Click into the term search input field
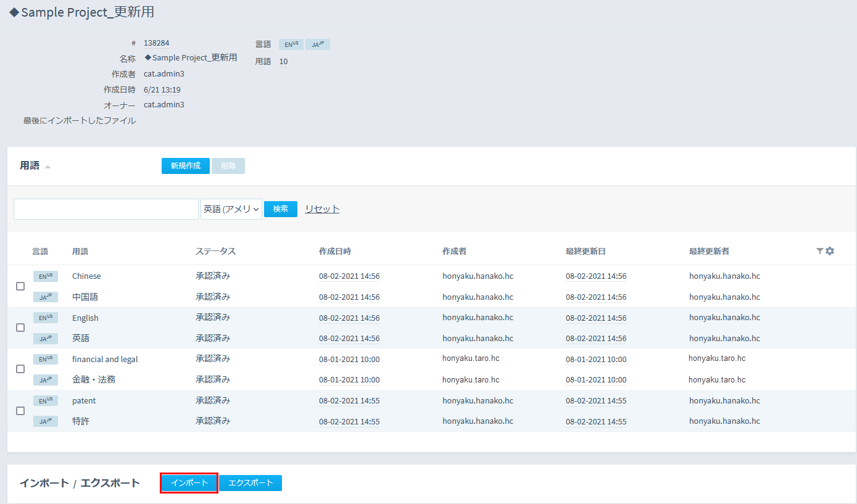The height and width of the screenshot is (504, 857). 106,209
